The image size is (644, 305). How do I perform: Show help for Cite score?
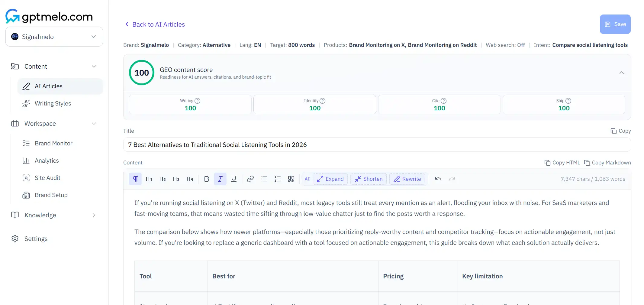point(444,101)
